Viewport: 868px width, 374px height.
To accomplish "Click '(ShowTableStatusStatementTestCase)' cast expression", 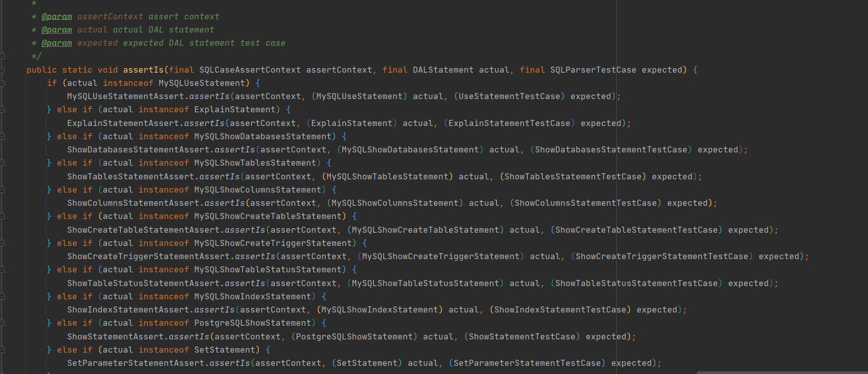I will pos(637,284).
